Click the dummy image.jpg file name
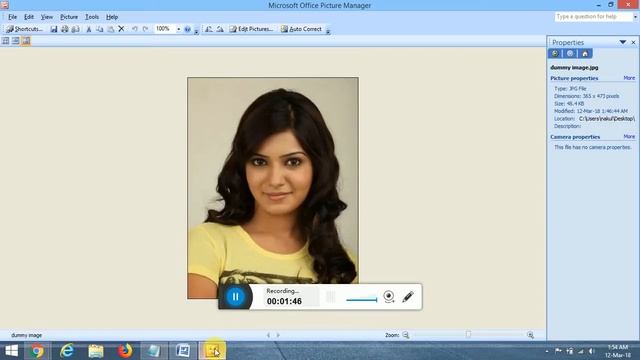 (574, 67)
